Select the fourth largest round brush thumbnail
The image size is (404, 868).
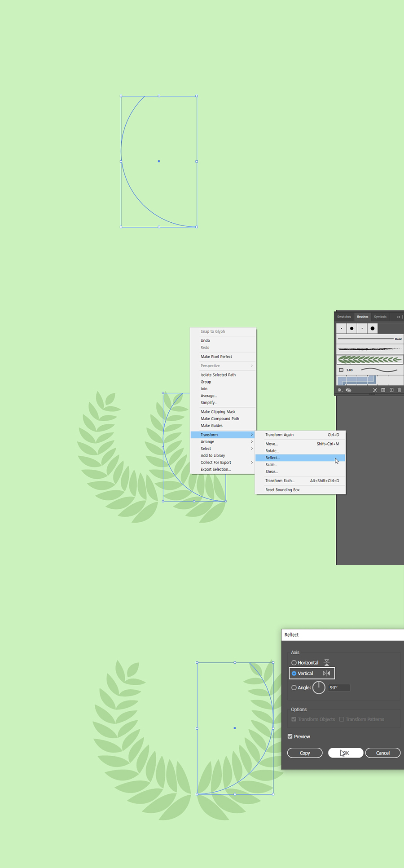point(373,328)
